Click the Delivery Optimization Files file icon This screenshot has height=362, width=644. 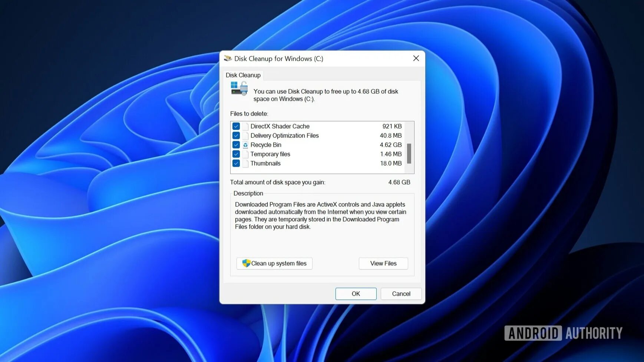(245, 136)
